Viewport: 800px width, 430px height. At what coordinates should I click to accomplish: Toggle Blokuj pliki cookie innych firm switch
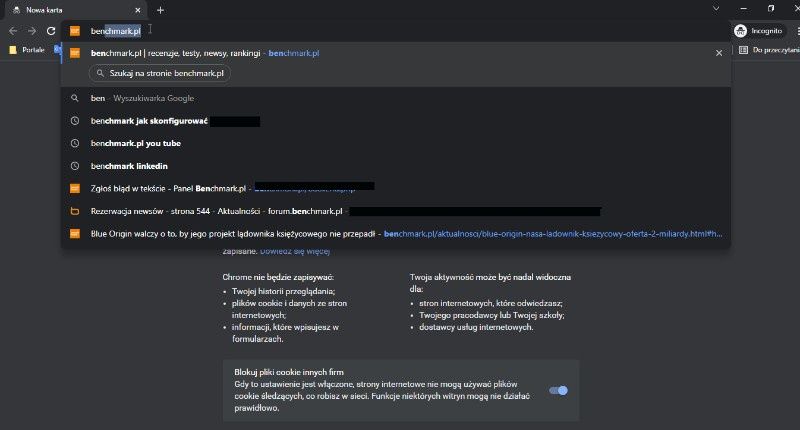click(x=558, y=390)
